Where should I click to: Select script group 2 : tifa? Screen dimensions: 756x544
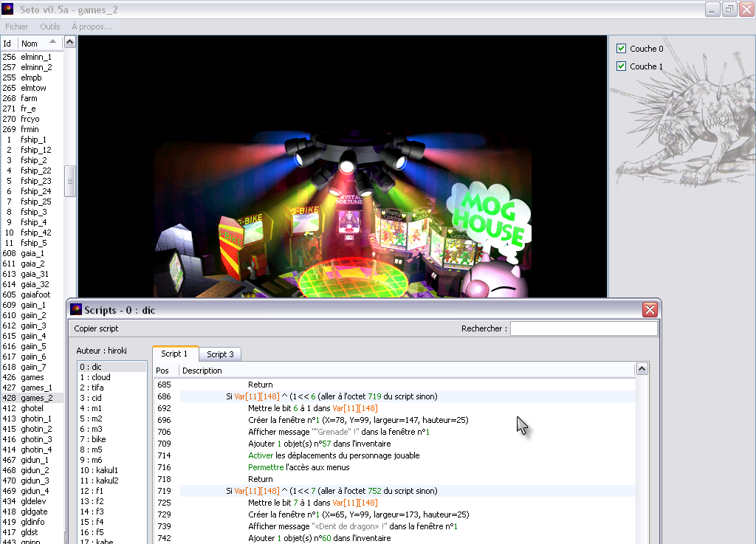coord(112,388)
